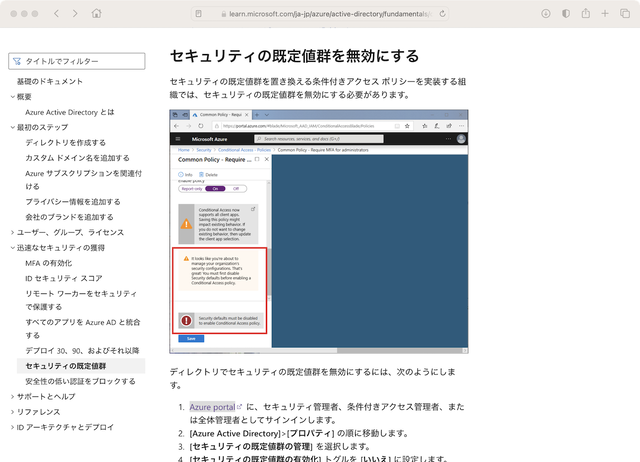Open the Safari home page icon
The image size is (640, 462).
pos(96,13)
